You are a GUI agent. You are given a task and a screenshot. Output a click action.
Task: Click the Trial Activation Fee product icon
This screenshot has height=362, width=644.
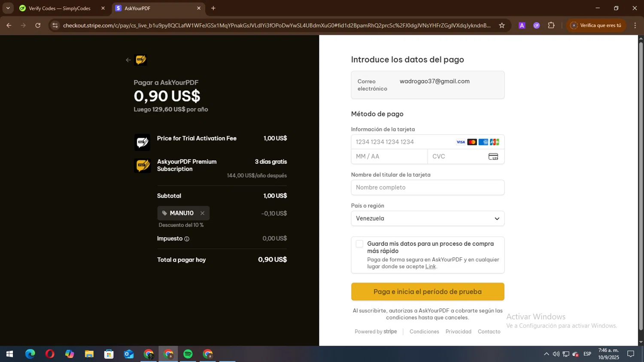[142, 142]
